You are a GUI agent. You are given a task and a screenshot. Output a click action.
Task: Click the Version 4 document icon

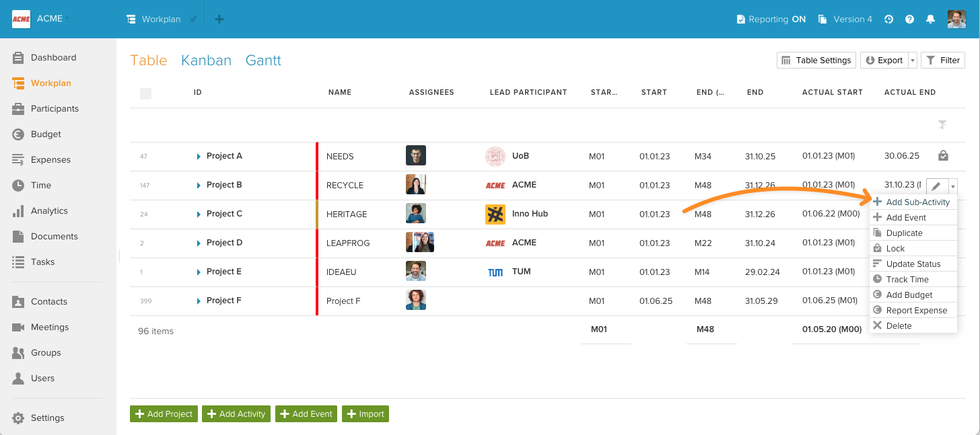[823, 19]
